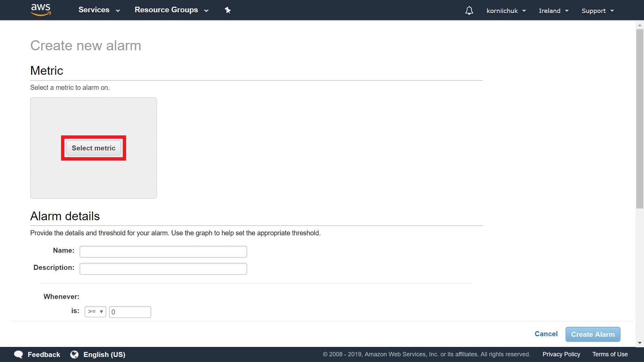Click the pin shortcuts icon
The height and width of the screenshot is (362, 644).
click(x=228, y=10)
